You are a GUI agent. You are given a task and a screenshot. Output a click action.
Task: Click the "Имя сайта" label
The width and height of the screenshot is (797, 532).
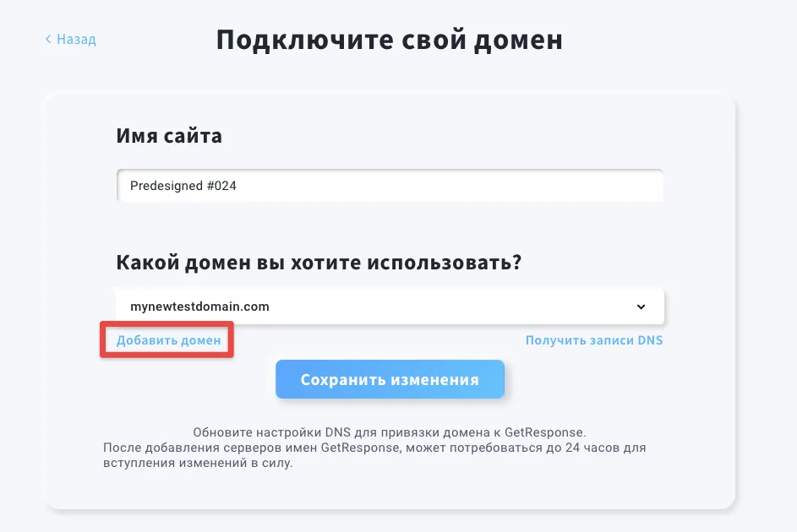point(169,136)
